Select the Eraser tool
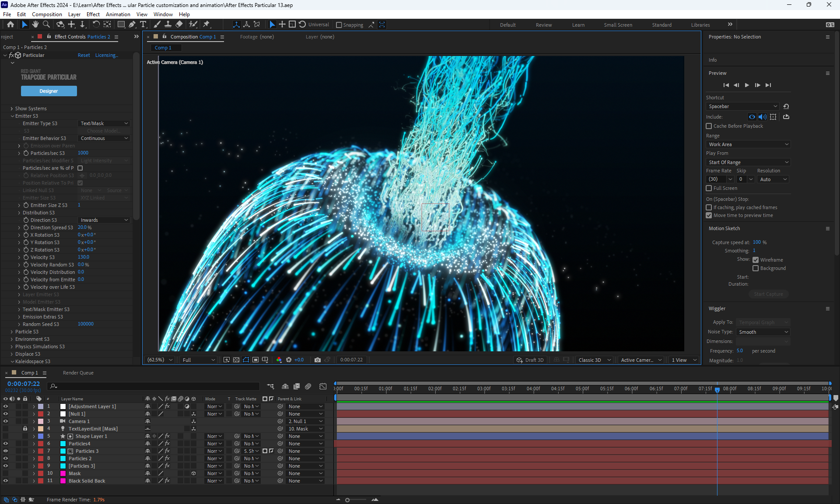Screen dimensions: 840x504 [x=179, y=24]
